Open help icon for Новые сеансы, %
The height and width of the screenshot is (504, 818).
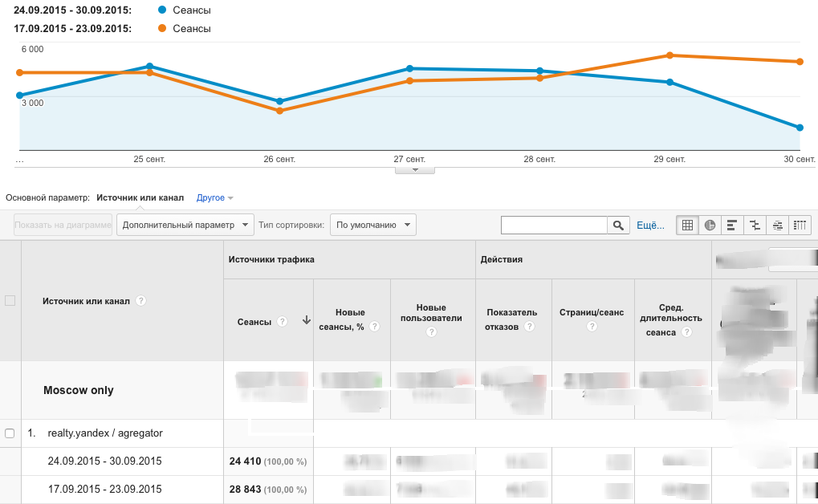[374, 327]
